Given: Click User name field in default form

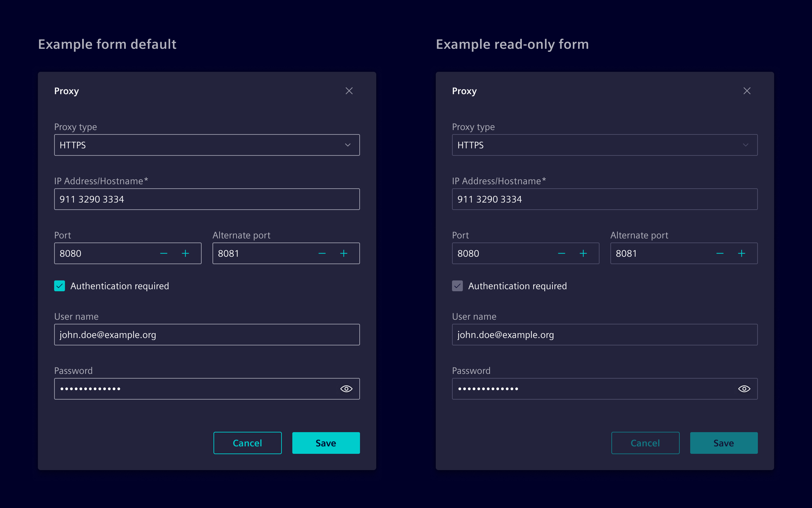Looking at the screenshot, I should pos(207,335).
